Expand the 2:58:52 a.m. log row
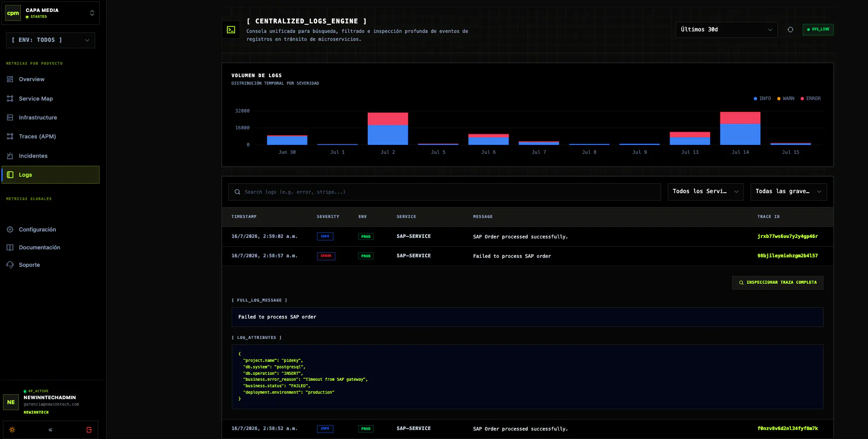868x439 pixels. coord(527,429)
